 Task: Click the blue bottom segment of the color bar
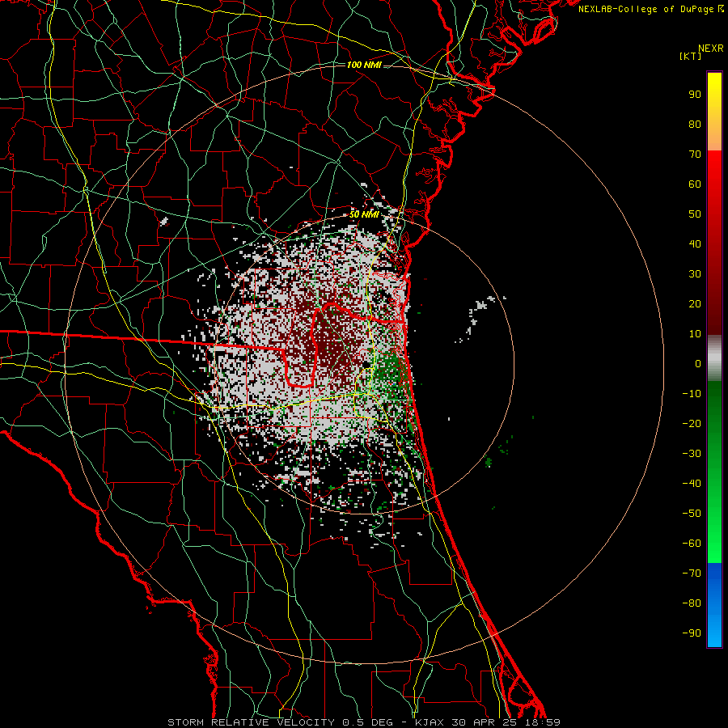[714, 605]
